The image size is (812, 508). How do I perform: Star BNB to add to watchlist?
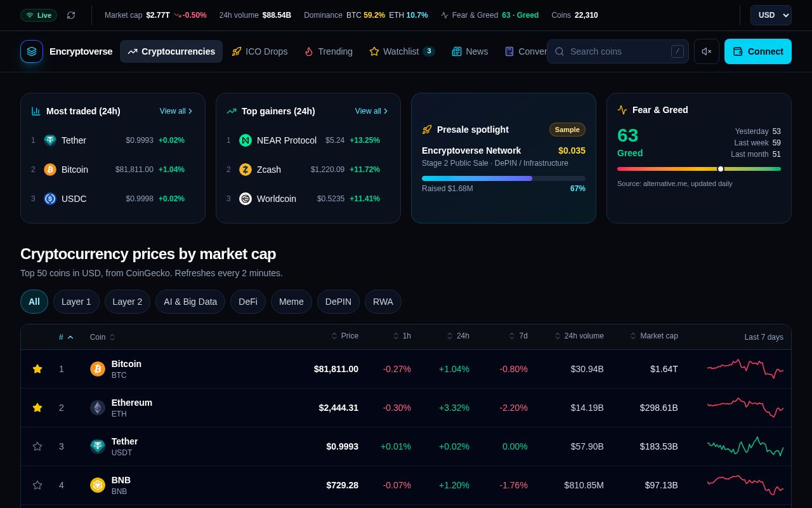pos(37,485)
